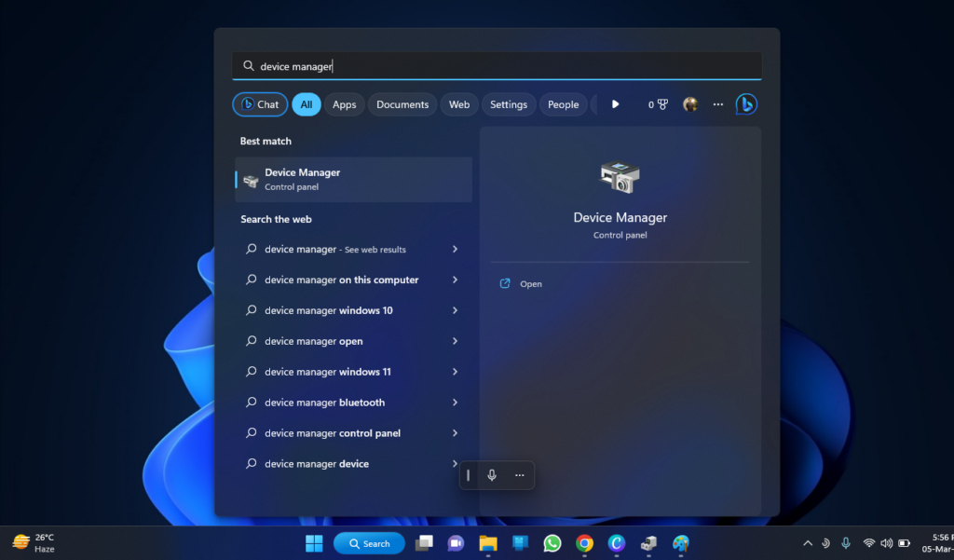Click the microphone icon in floating toolbar
954x560 pixels.
click(492, 475)
